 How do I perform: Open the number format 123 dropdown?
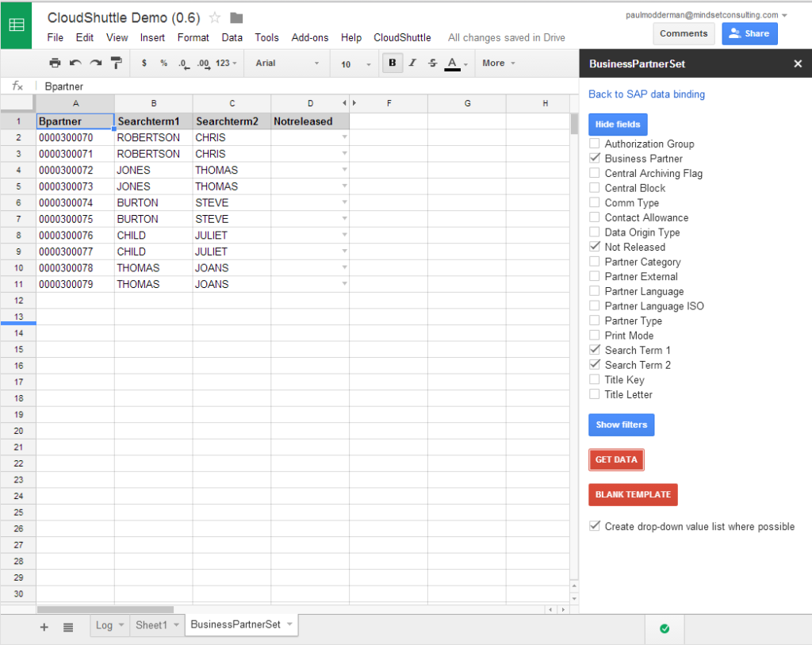click(x=226, y=63)
